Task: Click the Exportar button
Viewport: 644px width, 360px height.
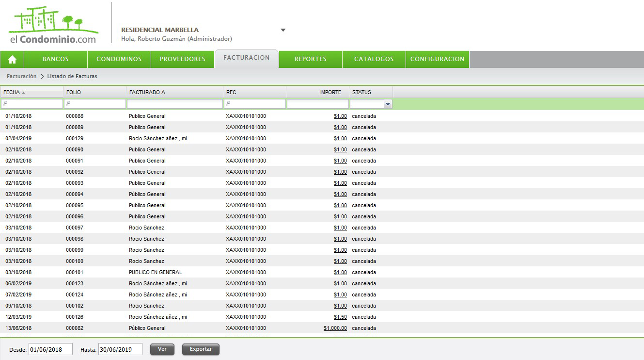Action: [x=201, y=349]
